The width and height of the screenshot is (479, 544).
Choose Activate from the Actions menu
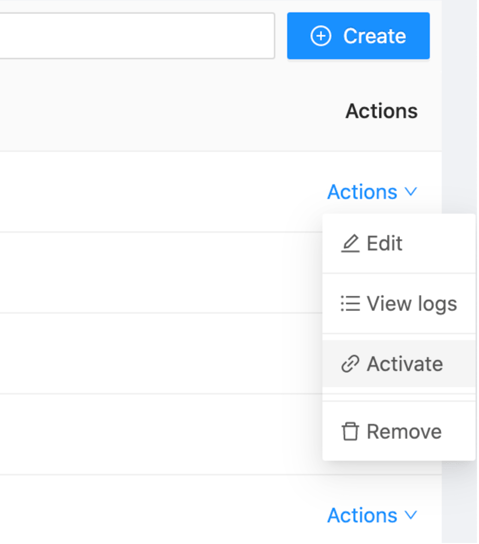point(399,364)
